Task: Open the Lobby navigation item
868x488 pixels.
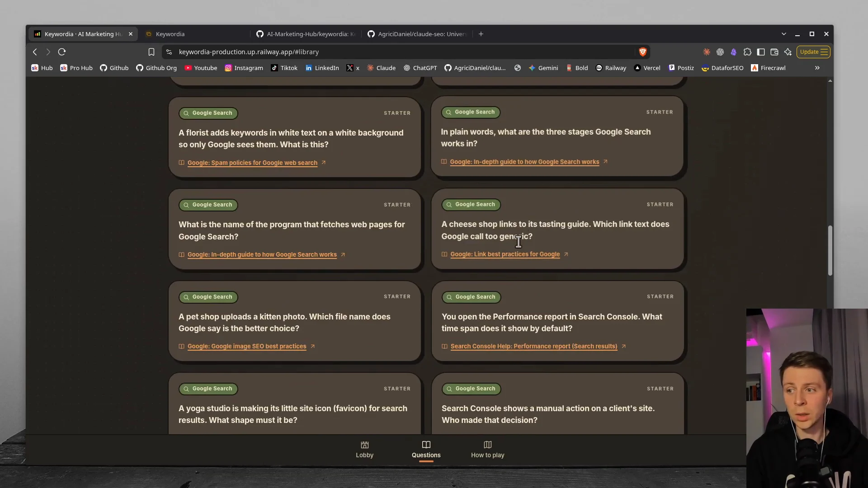Action: click(x=364, y=450)
